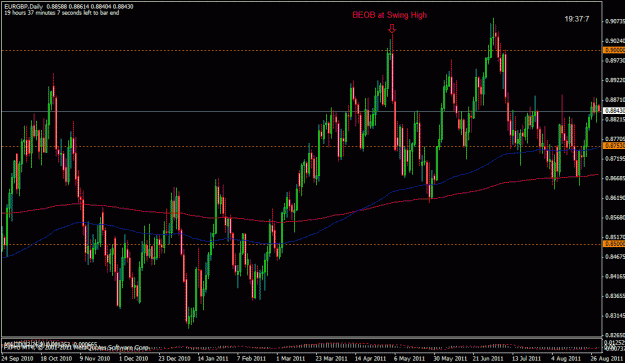Click the 14 Apr 2011 date label
This screenshot has width=625, height=363.
click(x=370, y=358)
